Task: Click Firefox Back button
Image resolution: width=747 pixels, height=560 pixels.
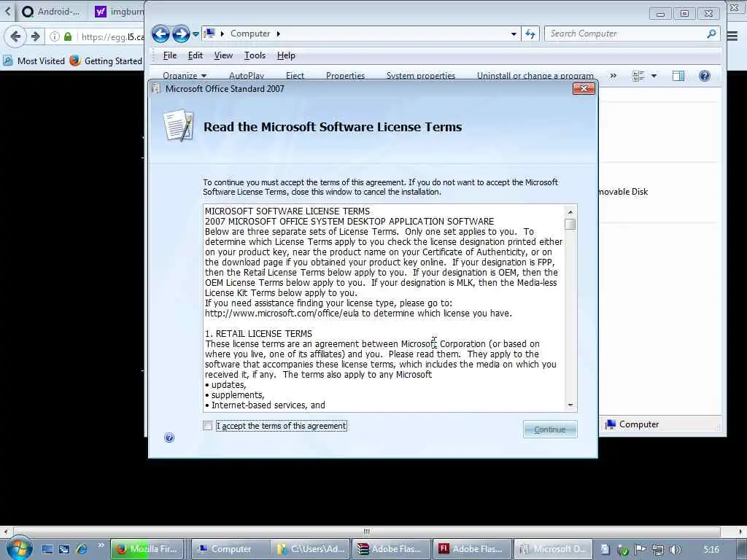Action: pyautogui.click(x=15, y=36)
